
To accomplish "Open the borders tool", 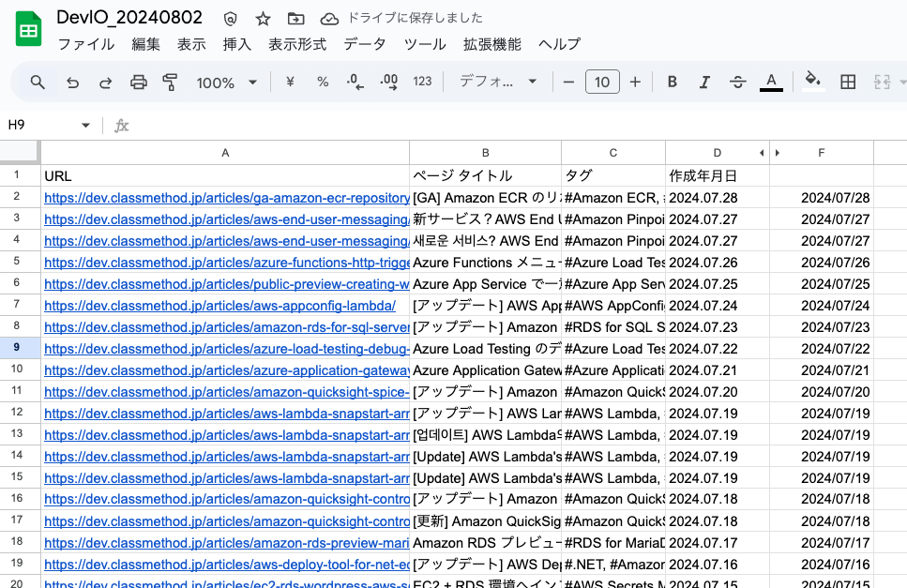I will 848,83.
